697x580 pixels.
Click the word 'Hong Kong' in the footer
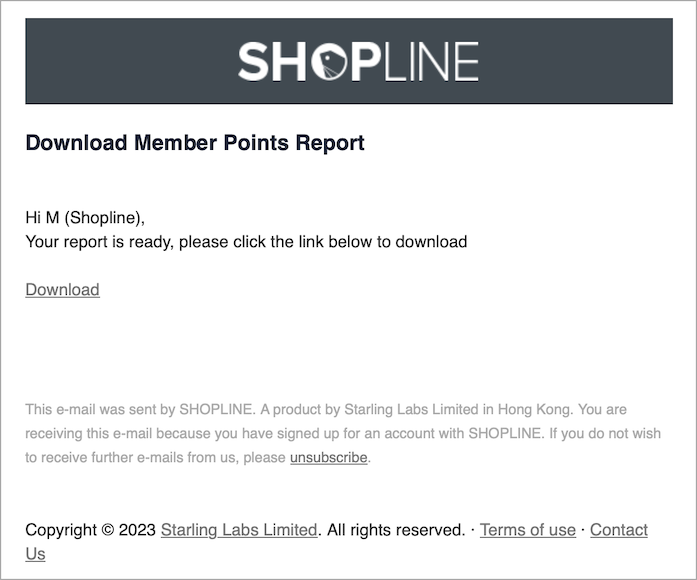pos(535,409)
